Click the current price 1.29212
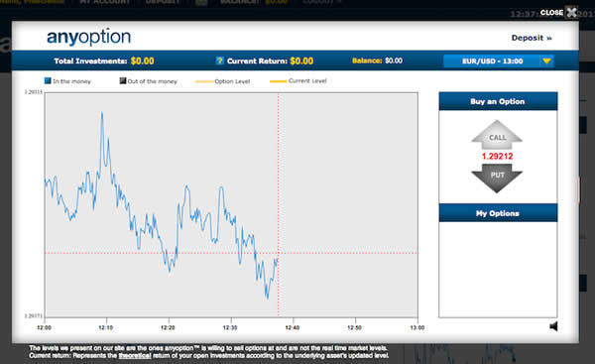Image resolution: width=595 pixels, height=364 pixels. (497, 156)
